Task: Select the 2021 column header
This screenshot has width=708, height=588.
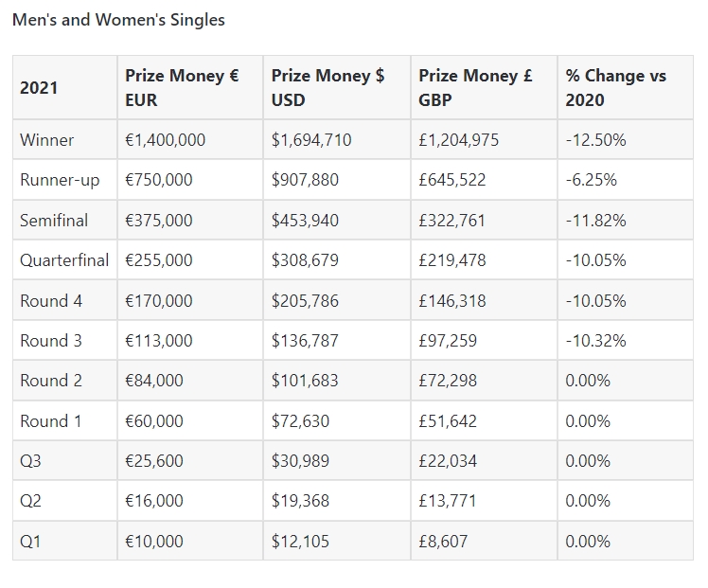Action: click(x=39, y=88)
